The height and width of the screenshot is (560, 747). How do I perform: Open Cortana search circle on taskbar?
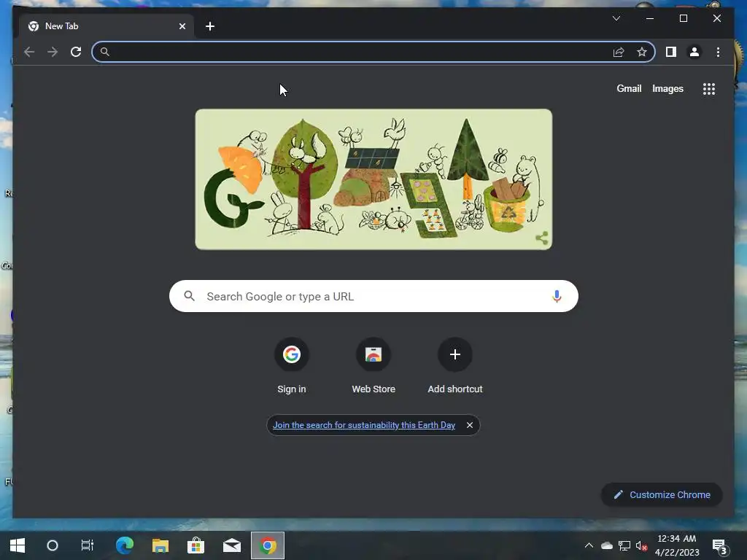53,545
